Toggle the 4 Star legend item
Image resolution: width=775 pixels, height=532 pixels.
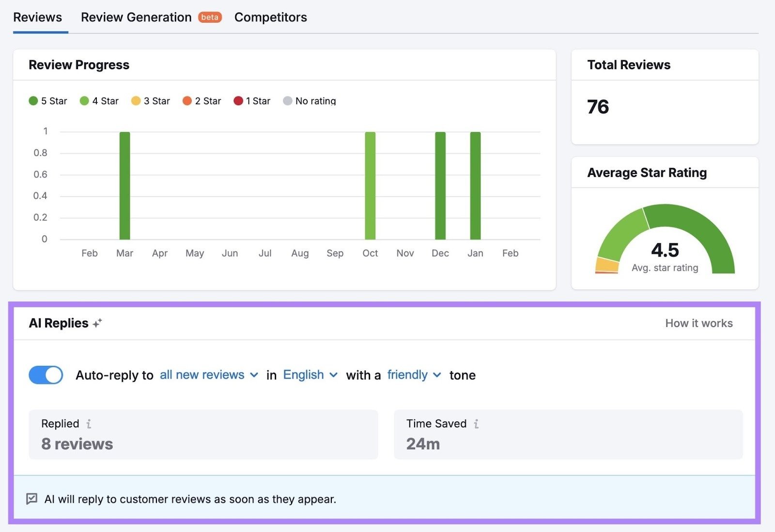point(99,101)
